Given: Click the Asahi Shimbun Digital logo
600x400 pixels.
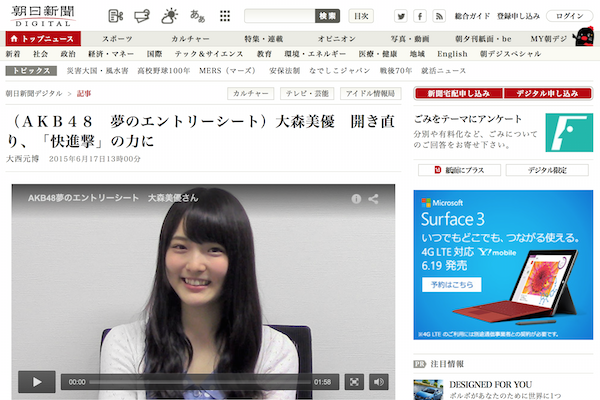Looking at the screenshot, I should point(43,16).
